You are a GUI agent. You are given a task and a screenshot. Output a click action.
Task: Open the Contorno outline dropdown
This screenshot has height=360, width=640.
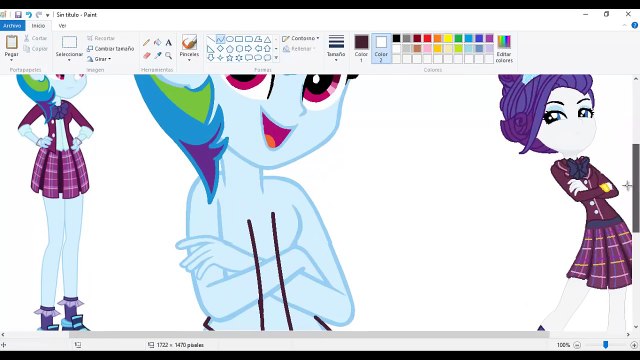click(x=301, y=38)
